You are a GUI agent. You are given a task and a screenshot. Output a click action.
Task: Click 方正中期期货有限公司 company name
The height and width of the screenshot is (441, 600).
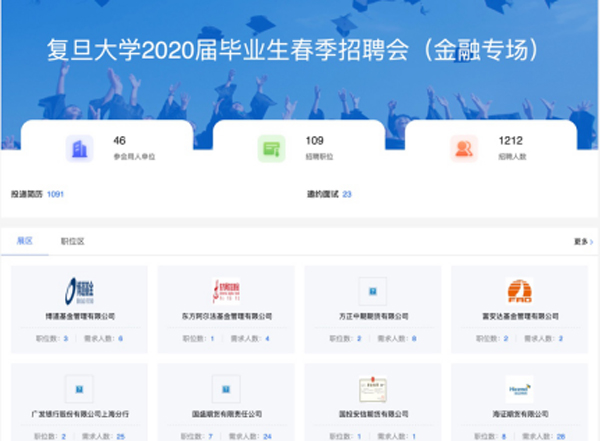tap(372, 316)
